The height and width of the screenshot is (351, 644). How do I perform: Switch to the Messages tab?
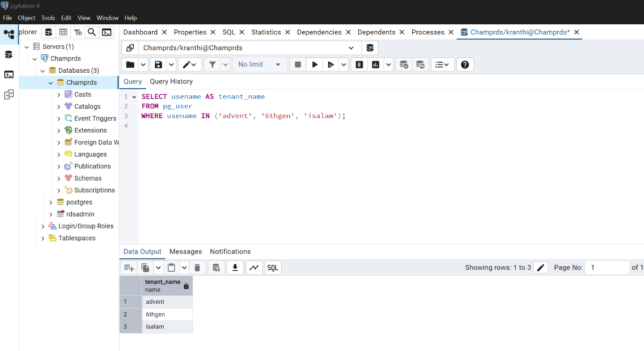186,252
